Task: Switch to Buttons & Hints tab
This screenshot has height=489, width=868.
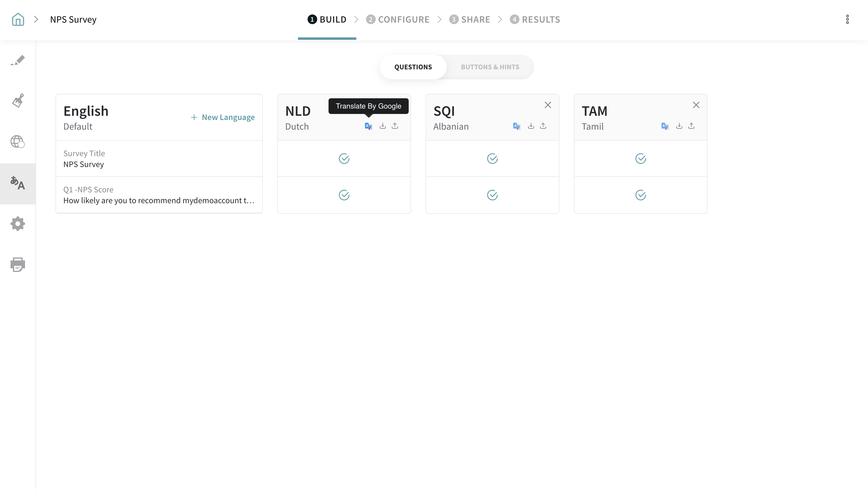Action: pyautogui.click(x=490, y=67)
